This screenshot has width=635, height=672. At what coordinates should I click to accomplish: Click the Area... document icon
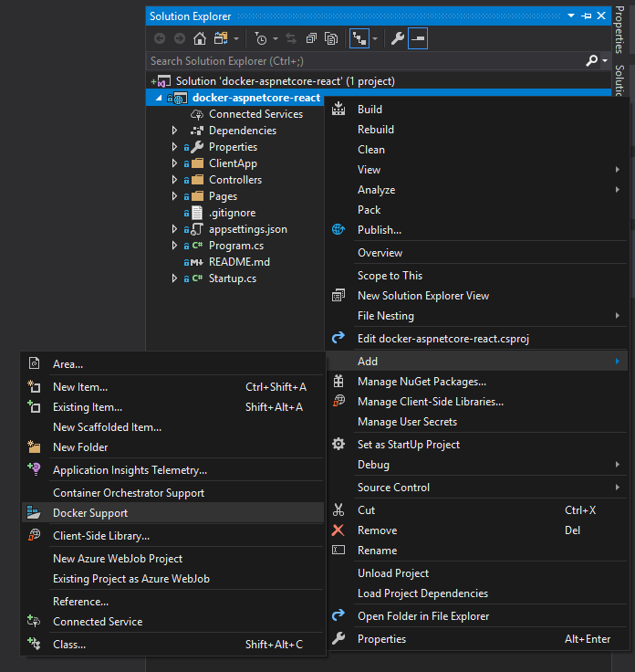pos(35,363)
